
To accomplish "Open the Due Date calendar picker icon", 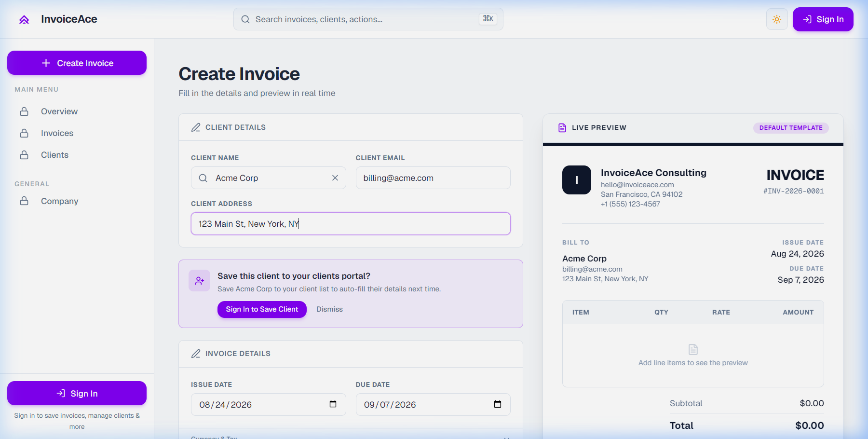I will pyautogui.click(x=498, y=404).
